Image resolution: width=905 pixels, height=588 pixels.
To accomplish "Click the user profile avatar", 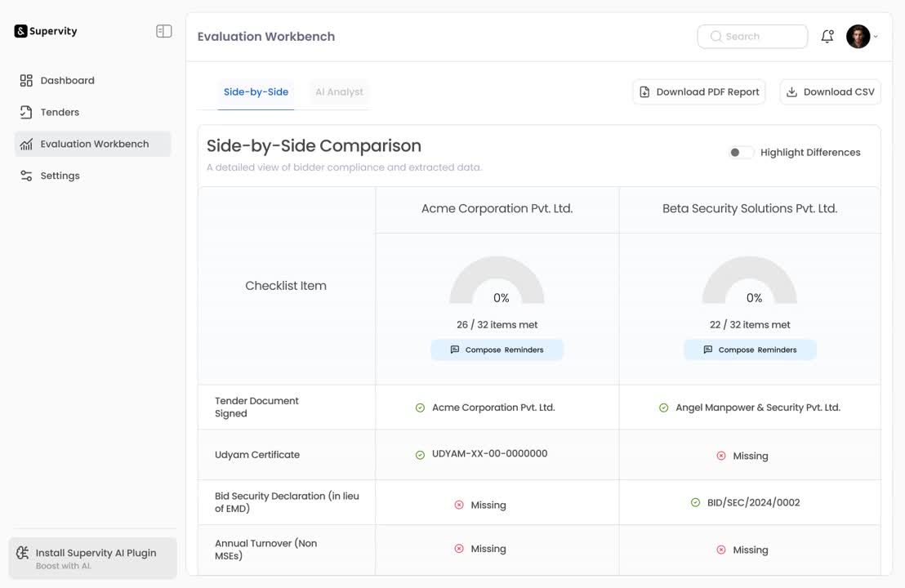I will [858, 37].
